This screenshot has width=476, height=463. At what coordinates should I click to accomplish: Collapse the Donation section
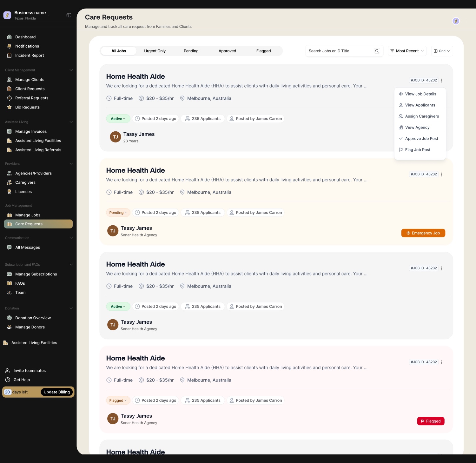[x=71, y=308]
